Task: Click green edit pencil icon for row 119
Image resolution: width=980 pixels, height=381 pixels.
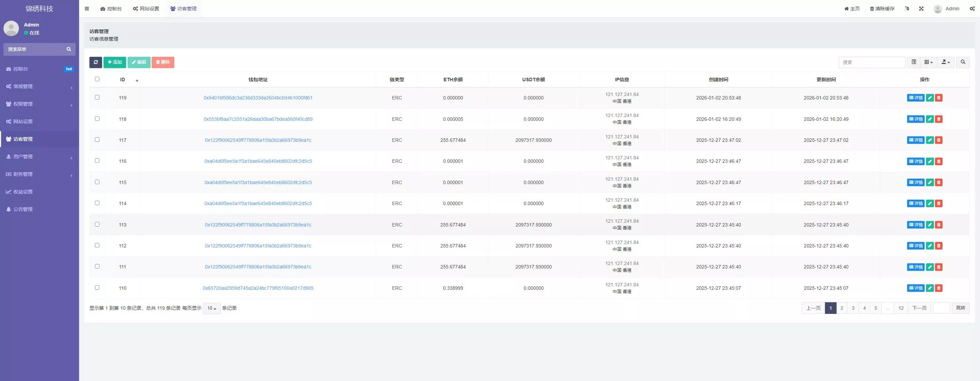Action: [929, 98]
